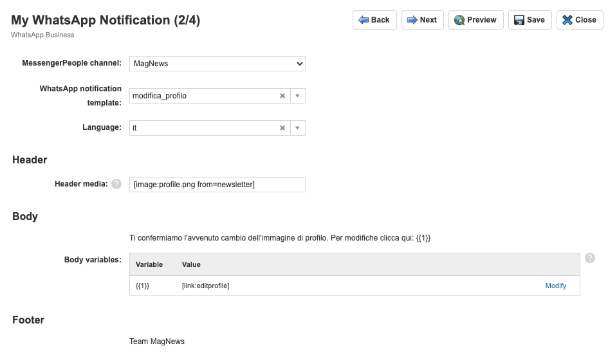Click the Back arrow button
The image size is (608, 364).
374,20
